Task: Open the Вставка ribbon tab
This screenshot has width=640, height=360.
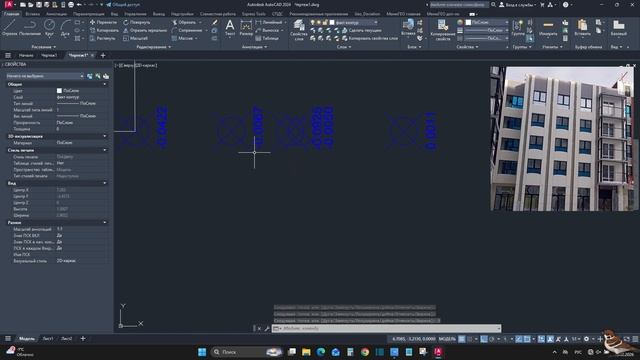Action: point(33,14)
